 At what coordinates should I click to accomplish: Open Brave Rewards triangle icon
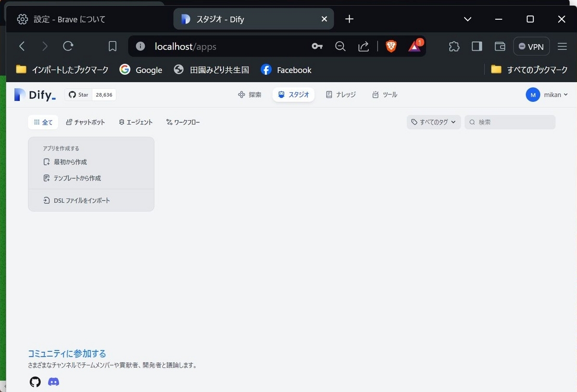point(415,46)
